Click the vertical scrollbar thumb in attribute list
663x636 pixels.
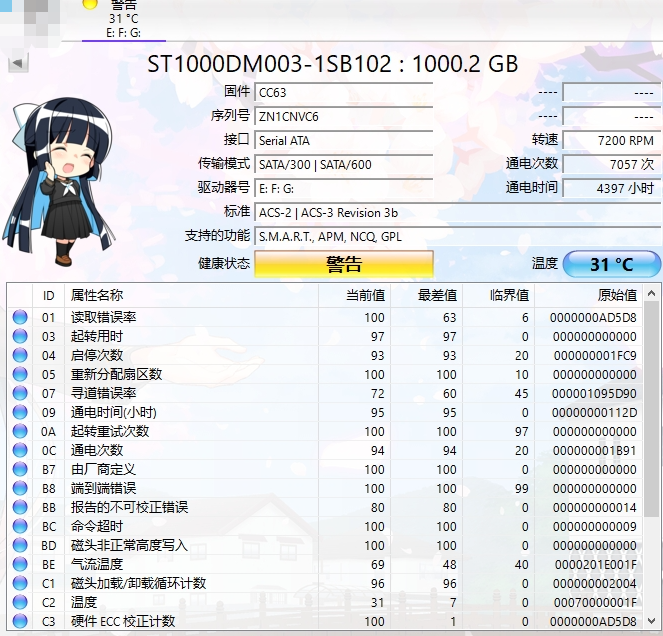pos(651,408)
